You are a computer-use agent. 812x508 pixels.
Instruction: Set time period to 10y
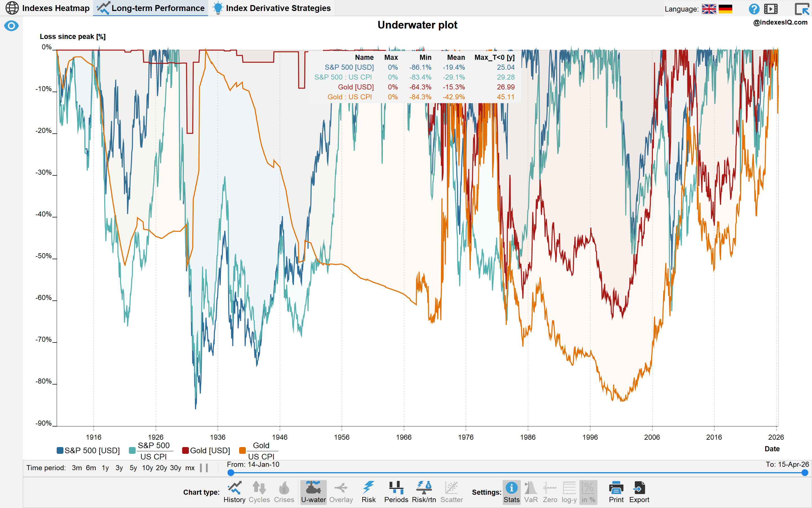147,468
